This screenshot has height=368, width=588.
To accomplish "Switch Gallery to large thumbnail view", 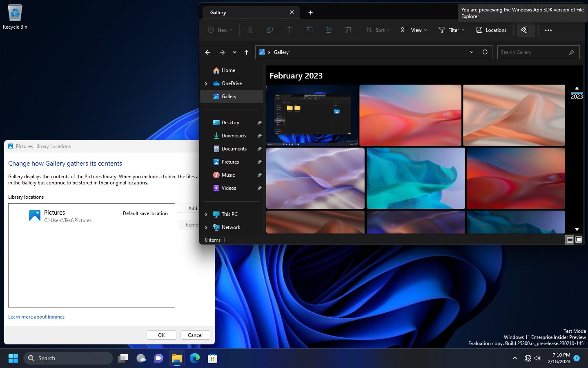I will pyautogui.click(x=579, y=240).
